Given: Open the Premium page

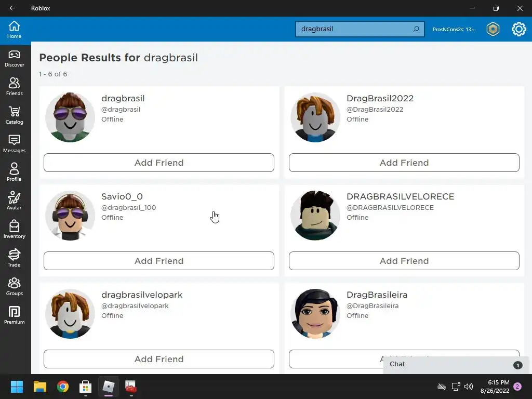Looking at the screenshot, I should pyautogui.click(x=14, y=315).
